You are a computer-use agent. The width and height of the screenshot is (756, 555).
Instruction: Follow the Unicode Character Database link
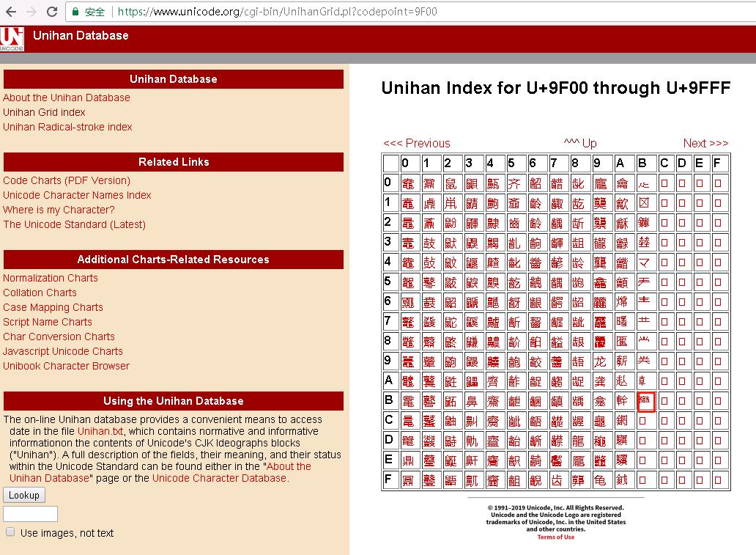pyautogui.click(x=219, y=478)
